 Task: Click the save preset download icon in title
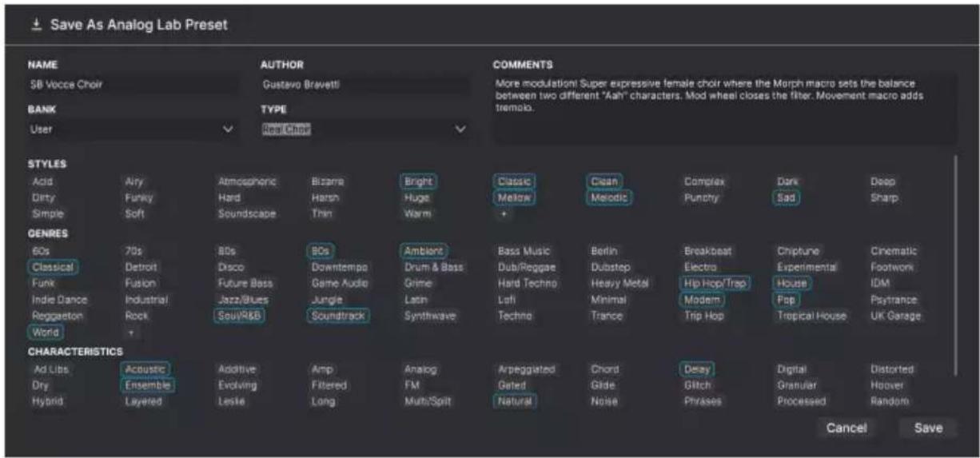tap(36, 25)
